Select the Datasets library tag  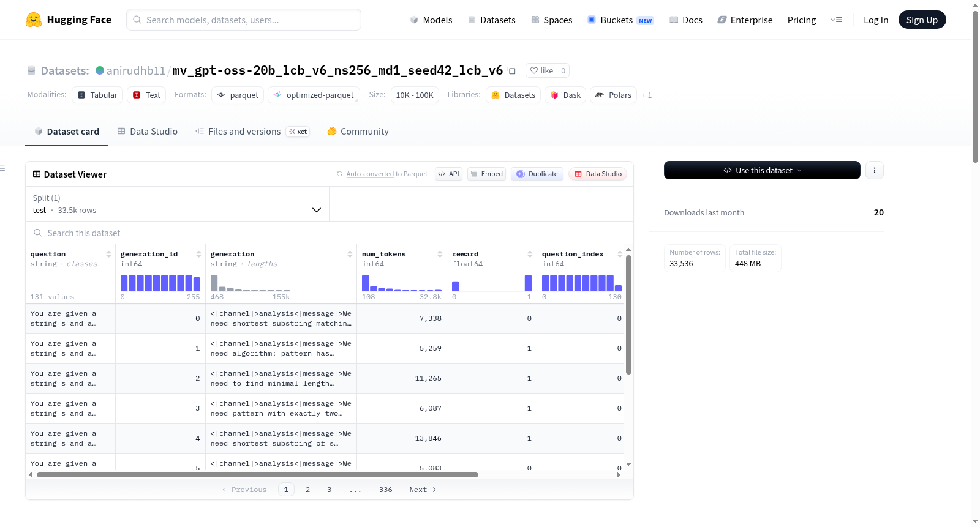(513, 95)
